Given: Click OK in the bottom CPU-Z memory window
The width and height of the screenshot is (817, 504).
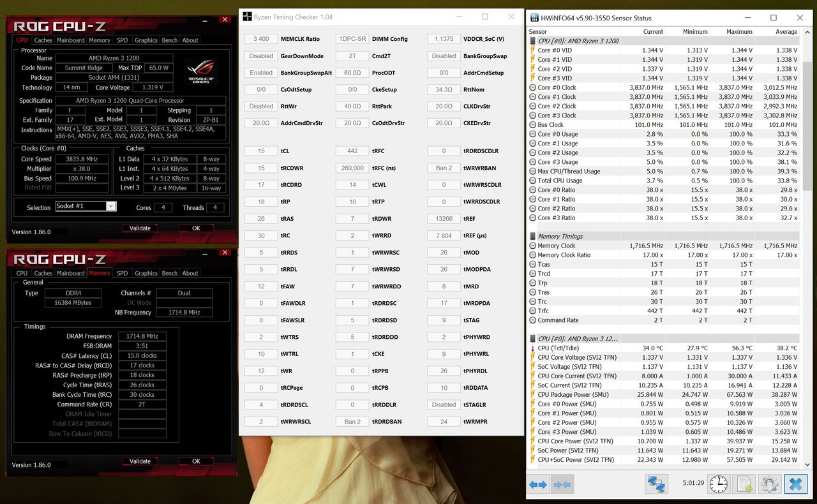Looking at the screenshot, I should [x=196, y=461].
